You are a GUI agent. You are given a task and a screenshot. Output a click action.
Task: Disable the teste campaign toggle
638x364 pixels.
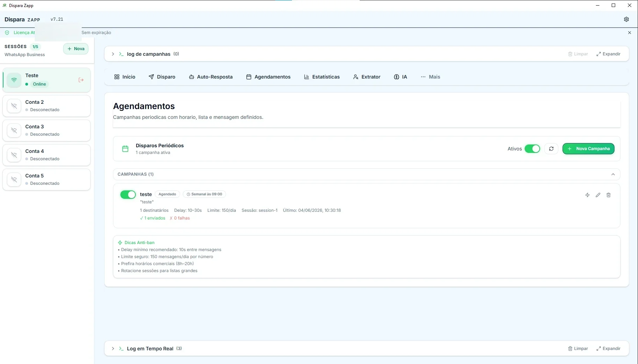click(x=128, y=195)
